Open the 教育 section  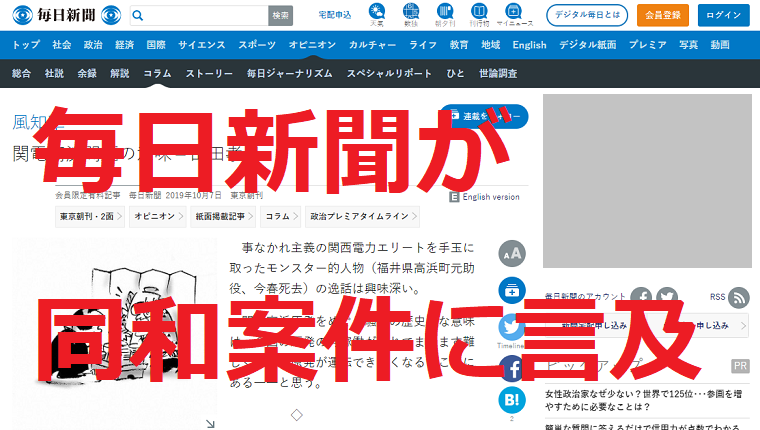pos(459,45)
